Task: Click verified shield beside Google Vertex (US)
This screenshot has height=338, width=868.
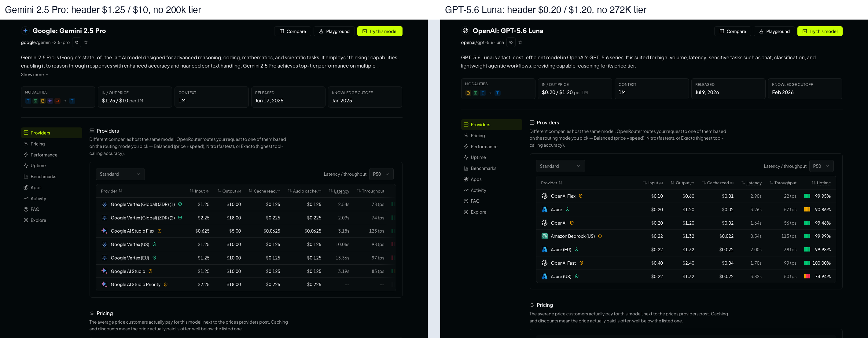Action: click(x=154, y=244)
